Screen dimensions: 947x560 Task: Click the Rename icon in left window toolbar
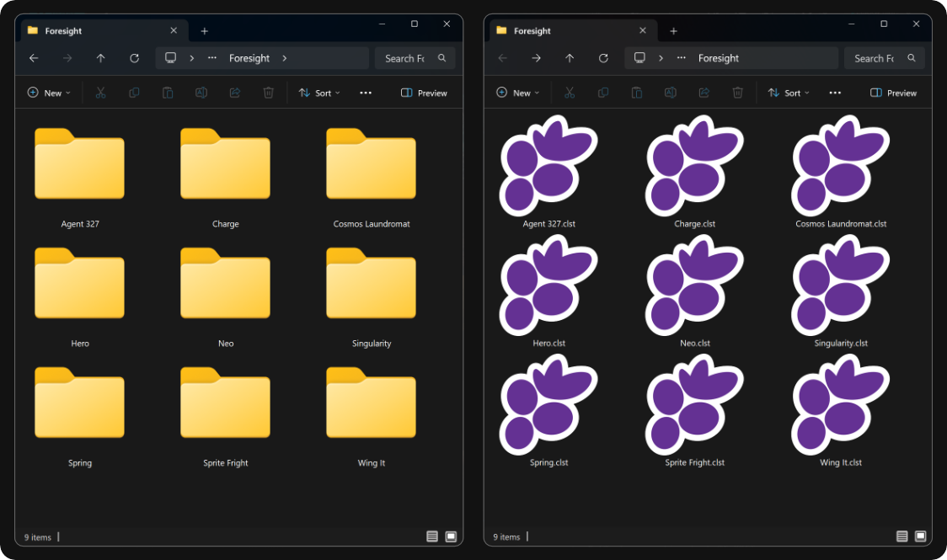[x=201, y=93]
